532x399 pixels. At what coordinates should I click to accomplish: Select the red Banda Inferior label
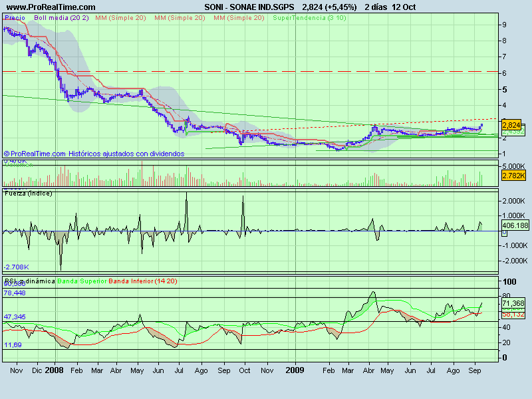click(131, 281)
